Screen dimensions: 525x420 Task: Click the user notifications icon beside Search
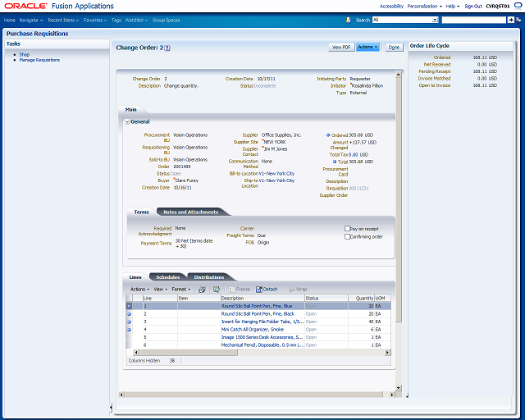coord(348,20)
